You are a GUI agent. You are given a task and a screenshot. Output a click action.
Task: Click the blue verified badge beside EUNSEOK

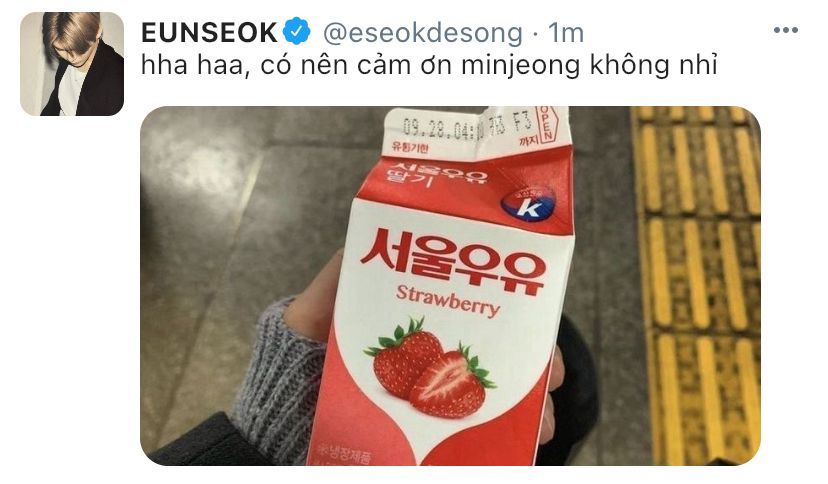click(x=297, y=31)
